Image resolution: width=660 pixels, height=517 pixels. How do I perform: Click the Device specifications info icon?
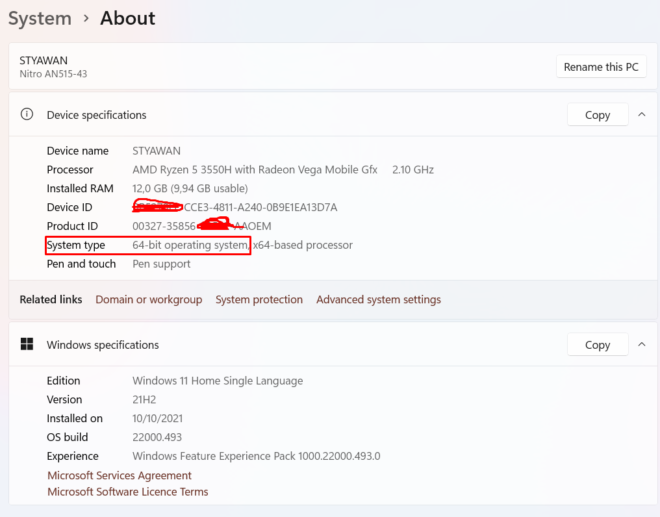[27, 114]
